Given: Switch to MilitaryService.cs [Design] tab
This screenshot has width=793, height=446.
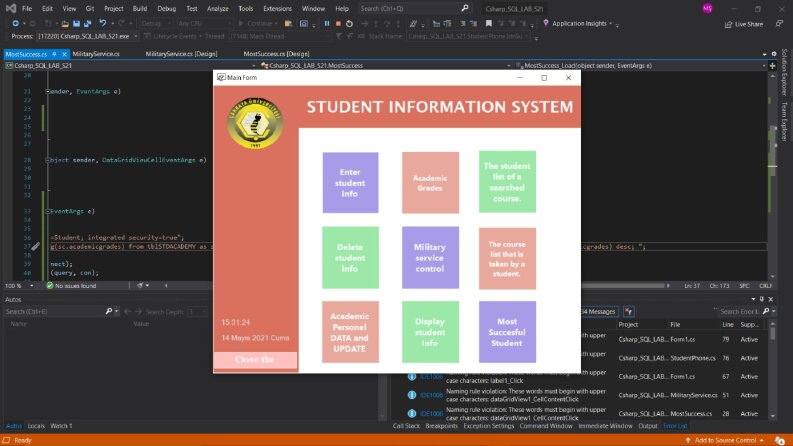Looking at the screenshot, I should (181, 54).
